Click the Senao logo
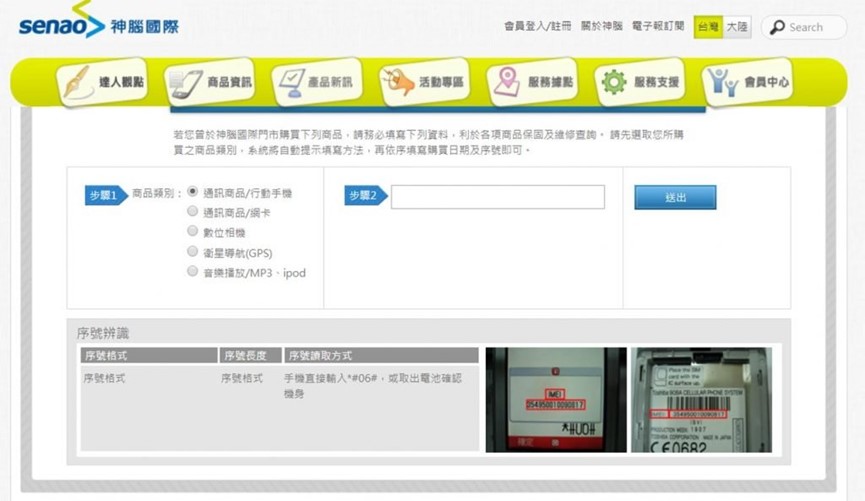This screenshot has height=501, width=865. pyautogui.click(x=98, y=23)
